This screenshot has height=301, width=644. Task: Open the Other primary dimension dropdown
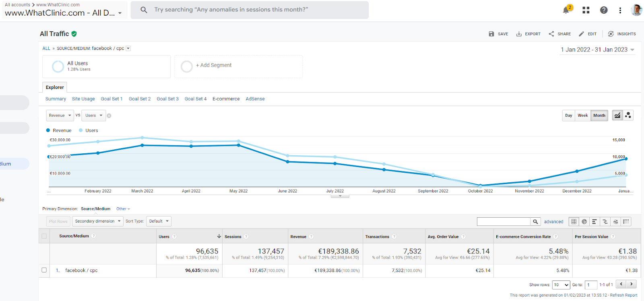[123, 209]
